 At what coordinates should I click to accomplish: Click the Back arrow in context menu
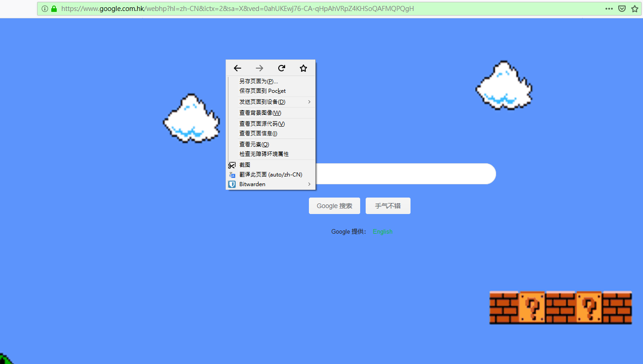coord(237,68)
